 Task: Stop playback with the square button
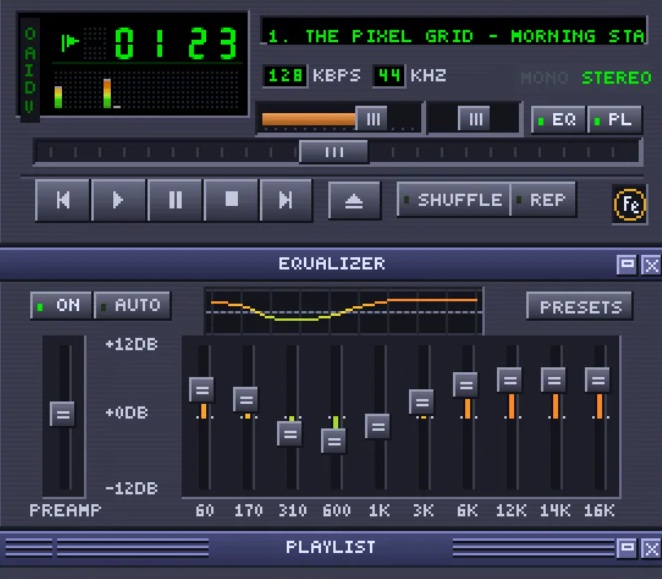[231, 200]
